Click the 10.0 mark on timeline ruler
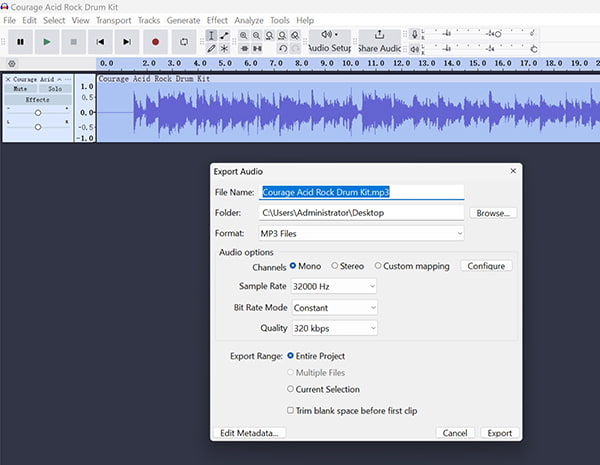The height and width of the screenshot is (465, 600). coord(351,63)
